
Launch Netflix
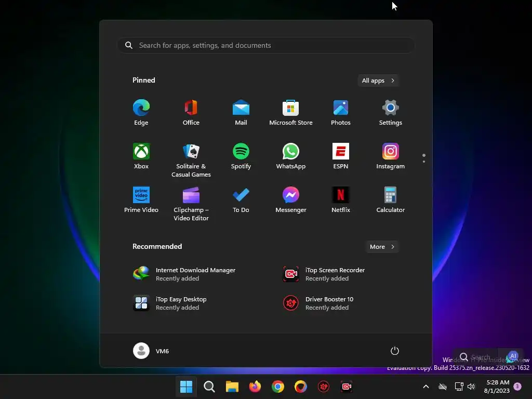tap(341, 200)
